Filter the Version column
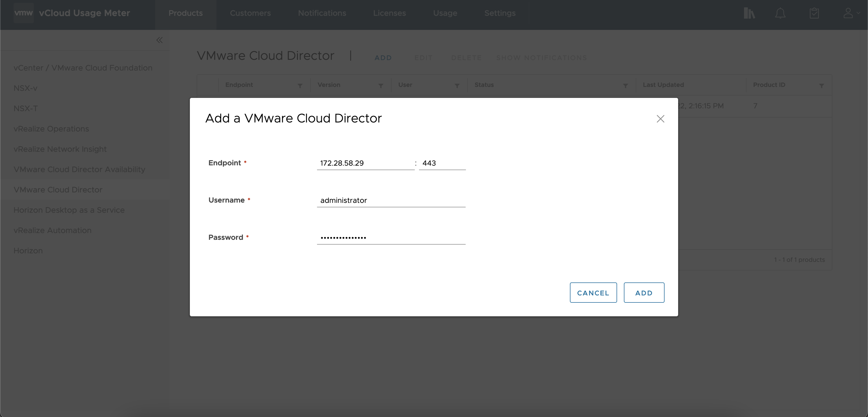The image size is (868, 417). tap(381, 86)
